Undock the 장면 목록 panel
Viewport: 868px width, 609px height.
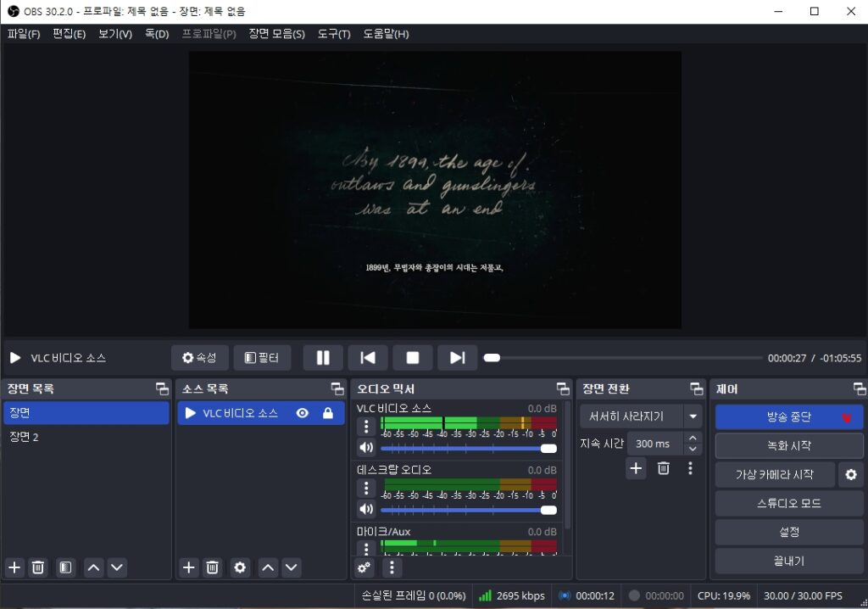coord(162,389)
